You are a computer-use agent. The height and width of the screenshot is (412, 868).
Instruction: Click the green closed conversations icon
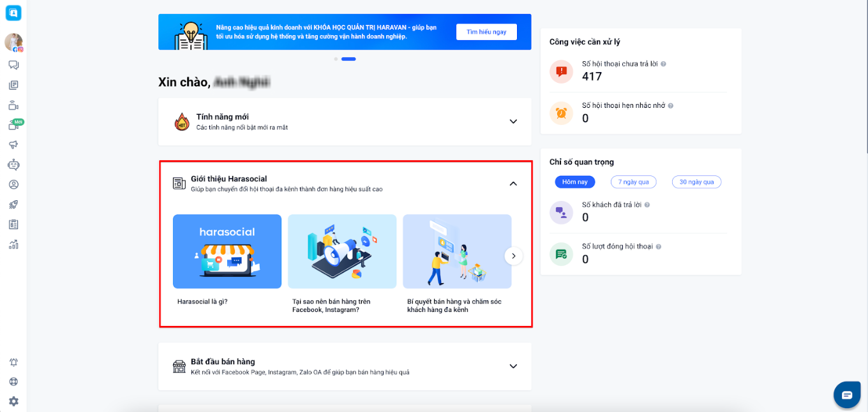pos(561,254)
